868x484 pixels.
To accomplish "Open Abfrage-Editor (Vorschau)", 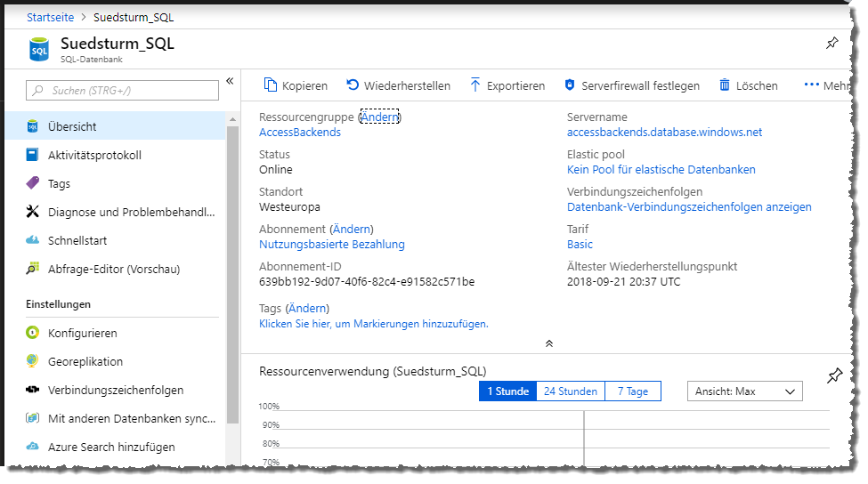I will pyautogui.click(x=115, y=269).
